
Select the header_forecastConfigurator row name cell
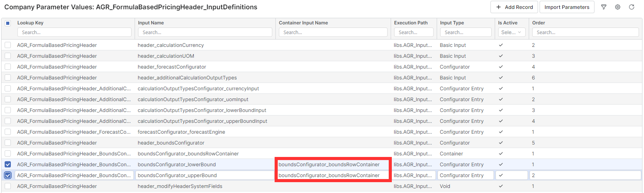click(x=172, y=67)
